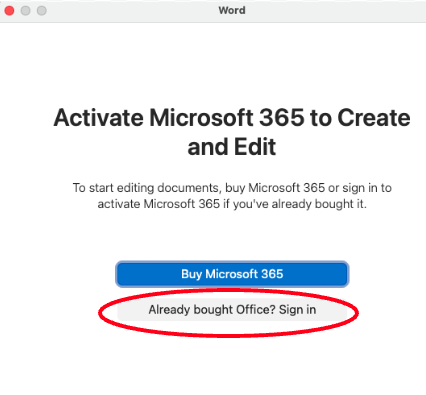The width and height of the screenshot is (426, 395).
Task: Click the 'Sign in' words in grey button
Action: [297, 310]
